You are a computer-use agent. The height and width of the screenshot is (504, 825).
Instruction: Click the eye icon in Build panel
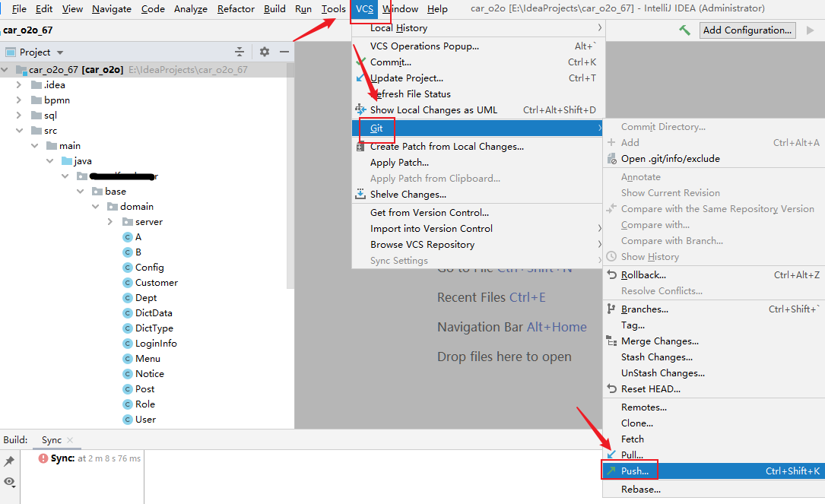tap(9, 482)
